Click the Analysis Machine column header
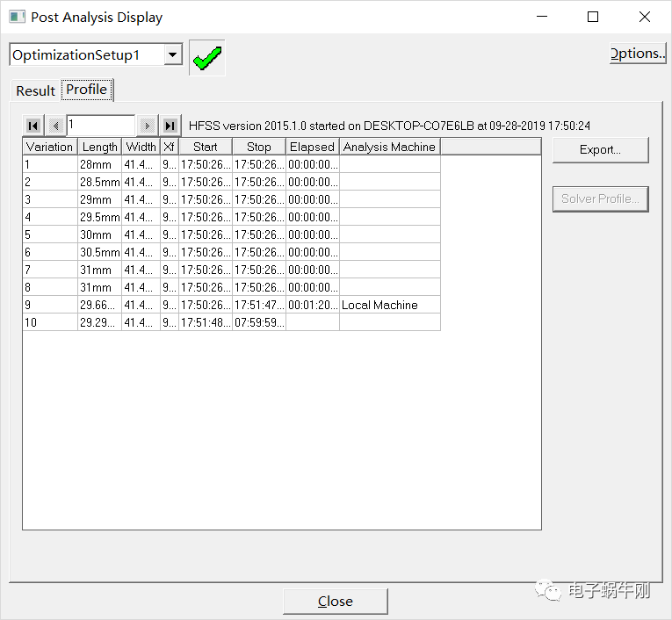The width and height of the screenshot is (672, 620). click(x=389, y=147)
